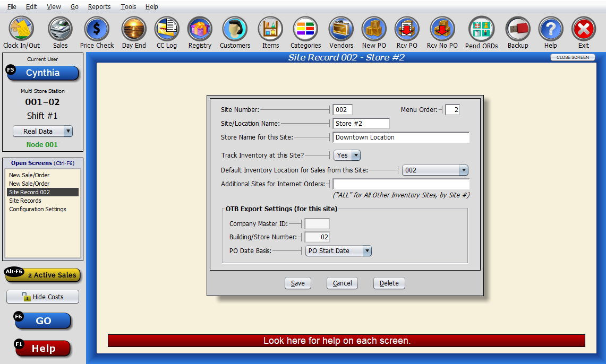Cancel the site record edits
This screenshot has height=364, width=606.
[342, 283]
